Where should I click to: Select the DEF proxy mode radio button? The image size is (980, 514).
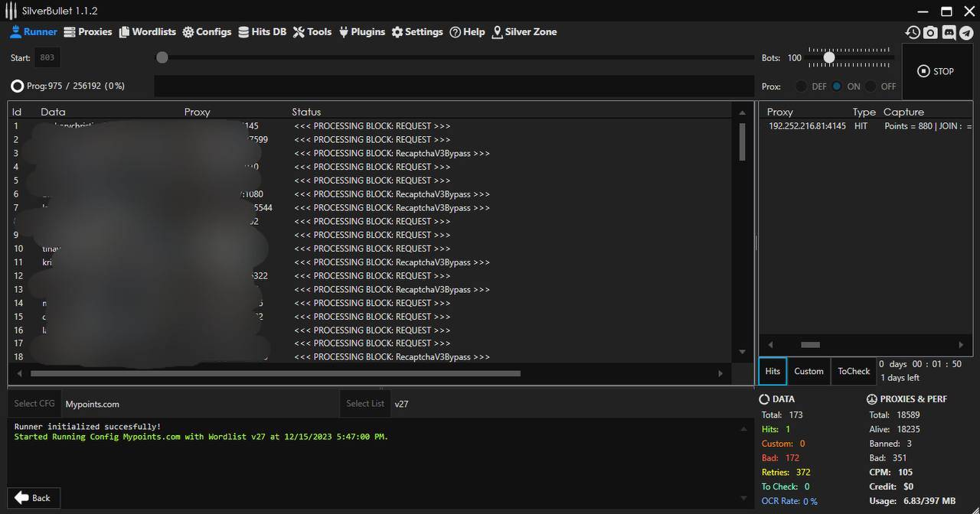[x=801, y=86]
